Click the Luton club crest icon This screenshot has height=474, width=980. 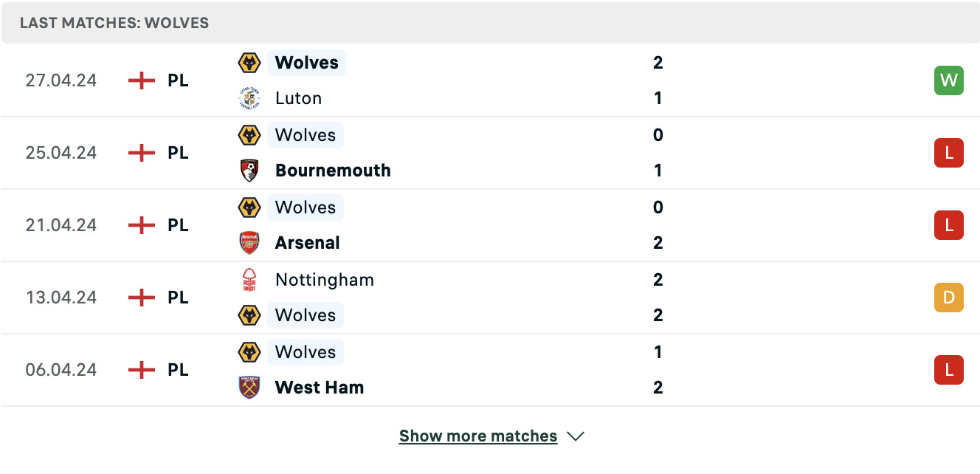tap(249, 98)
